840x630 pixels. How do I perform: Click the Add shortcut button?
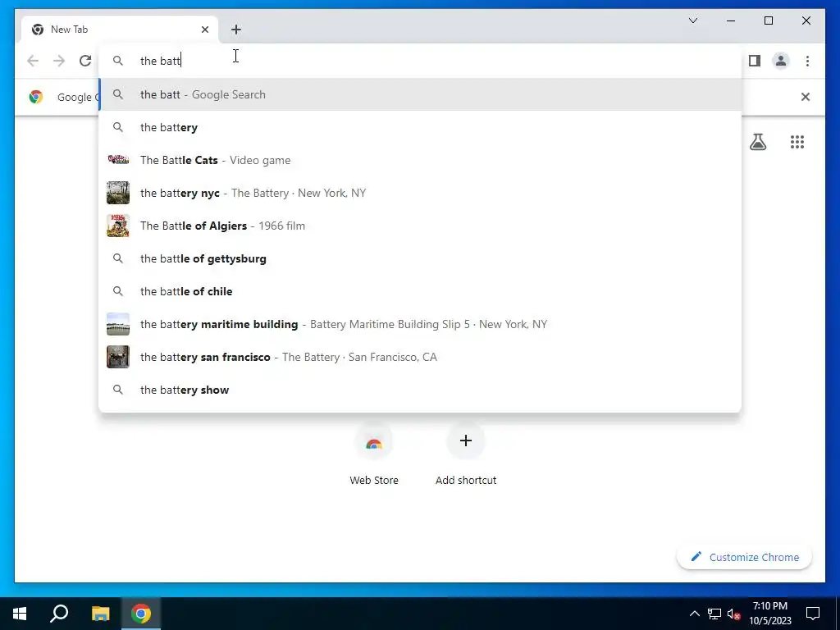[466, 454]
